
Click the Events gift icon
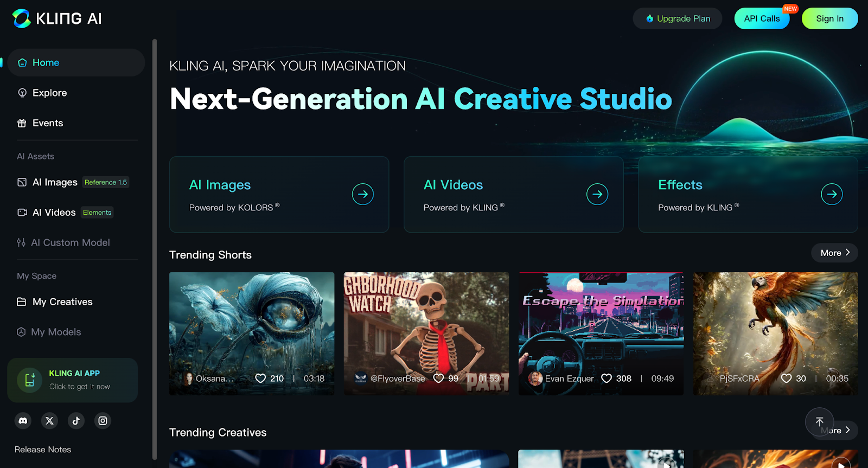tap(22, 123)
